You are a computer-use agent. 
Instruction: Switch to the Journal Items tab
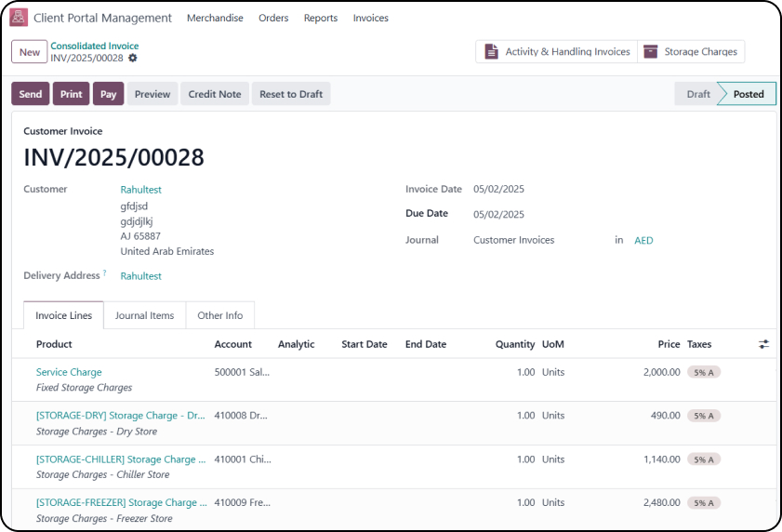click(x=144, y=315)
